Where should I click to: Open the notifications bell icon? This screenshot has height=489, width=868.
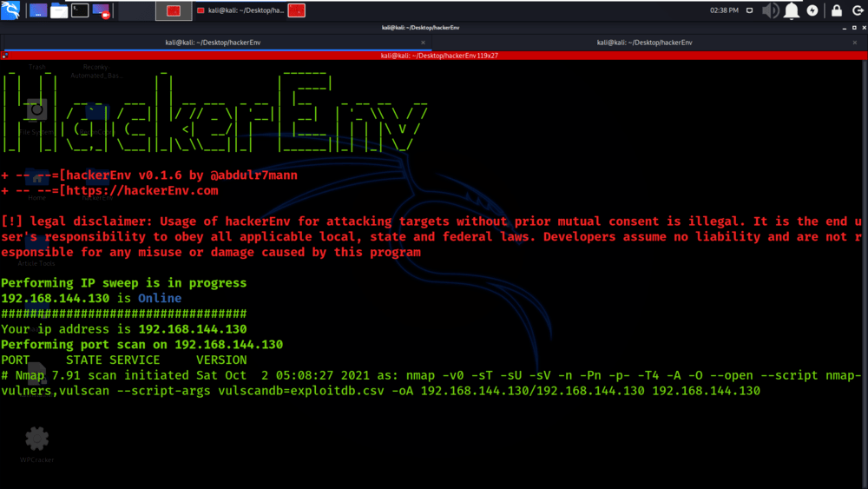[792, 10]
